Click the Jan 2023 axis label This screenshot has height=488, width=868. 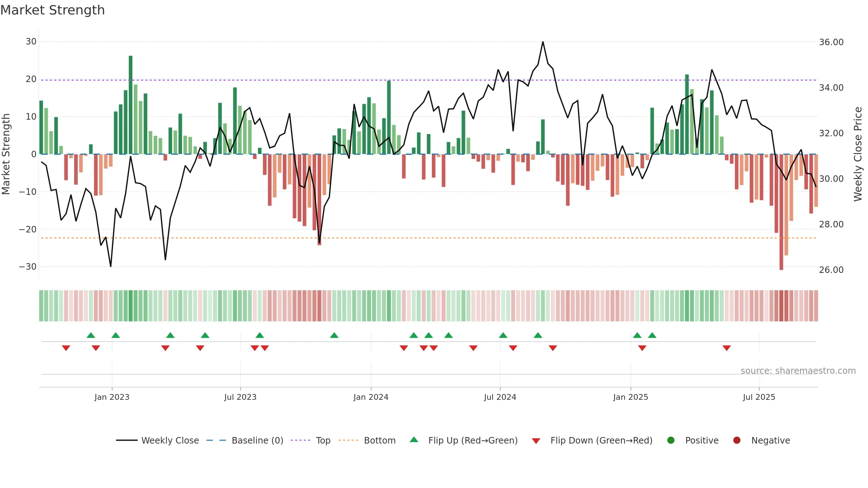point(112,397)
